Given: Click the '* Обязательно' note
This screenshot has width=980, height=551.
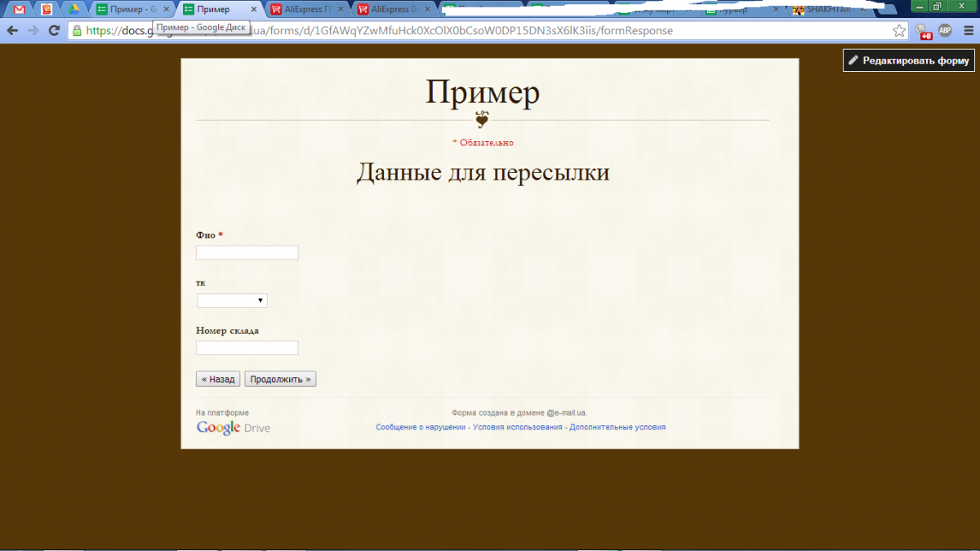Looking at the screenshot, I should pyautogui.click(x=483, y=142).
